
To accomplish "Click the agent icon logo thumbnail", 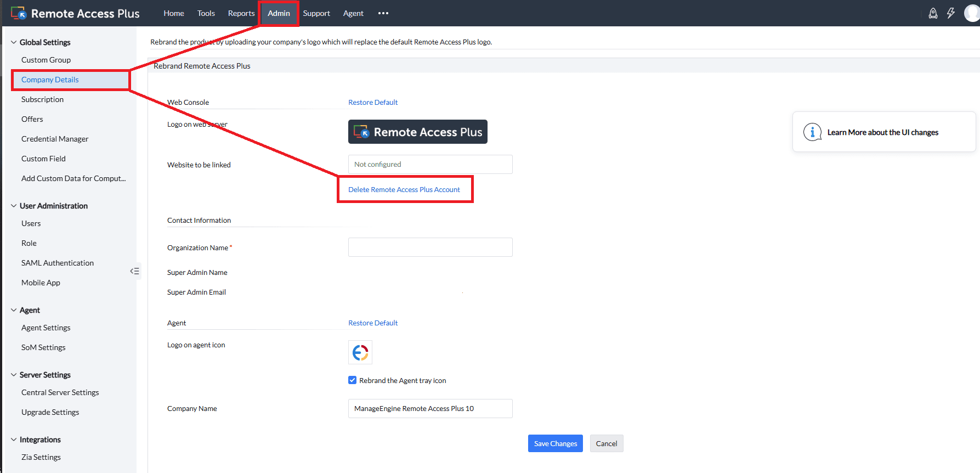I will (x=360, y=352).
